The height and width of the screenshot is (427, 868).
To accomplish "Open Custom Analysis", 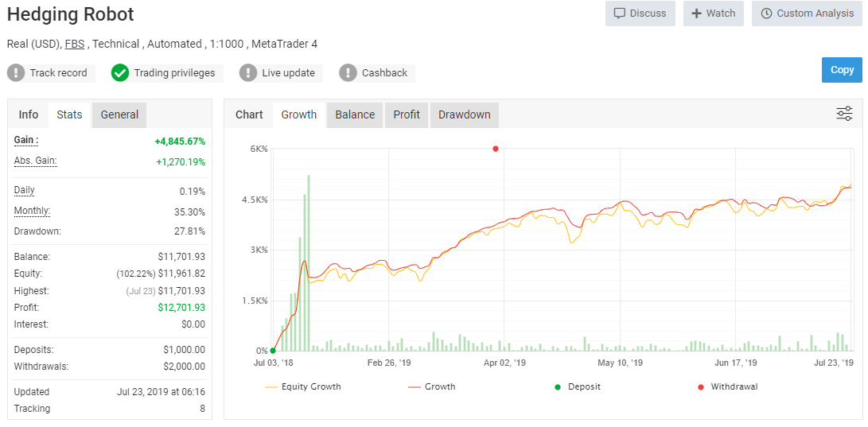I will coord(807,14).
